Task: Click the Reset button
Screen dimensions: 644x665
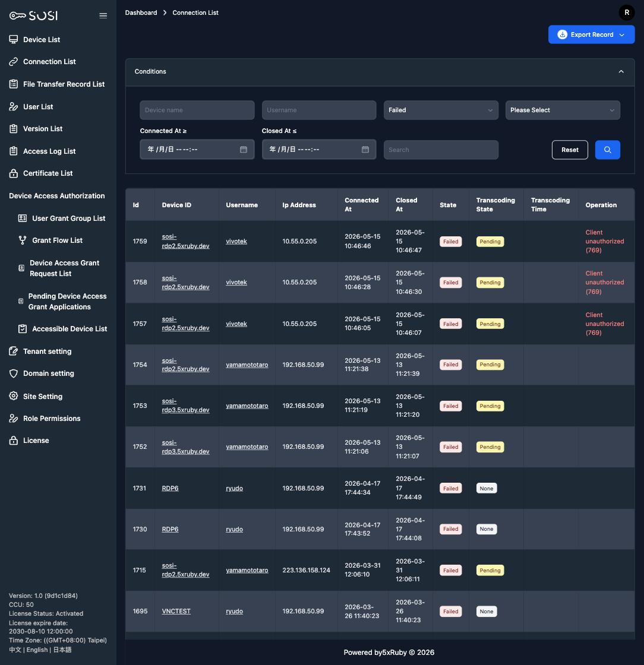Action: 569,150
